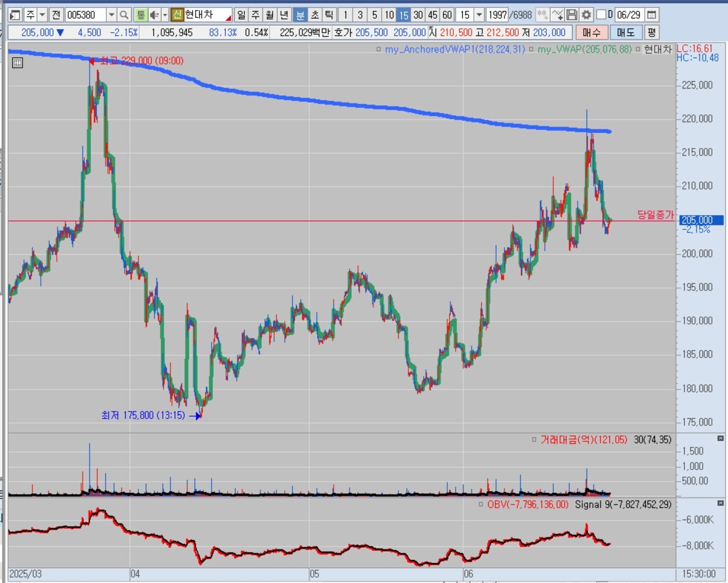728x583 pixels.
Task: Click the 매수 buy button
Action: [x=591, y=33]
